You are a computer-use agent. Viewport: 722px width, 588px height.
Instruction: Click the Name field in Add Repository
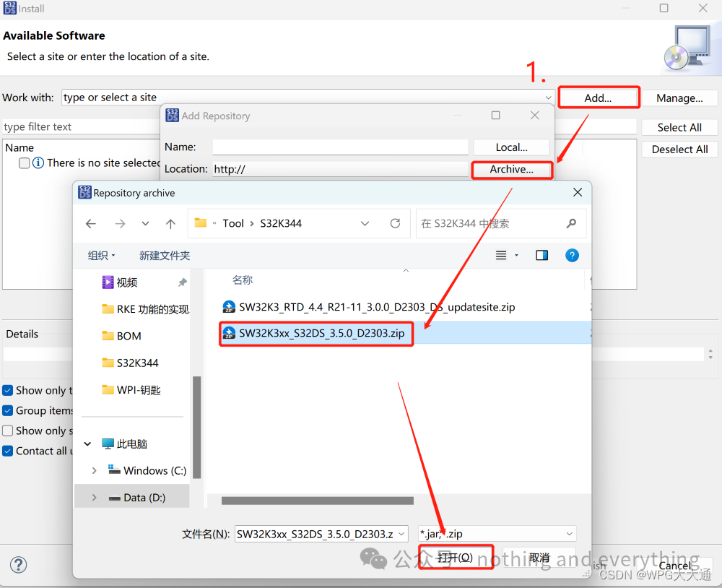click(x=340, y=147)
